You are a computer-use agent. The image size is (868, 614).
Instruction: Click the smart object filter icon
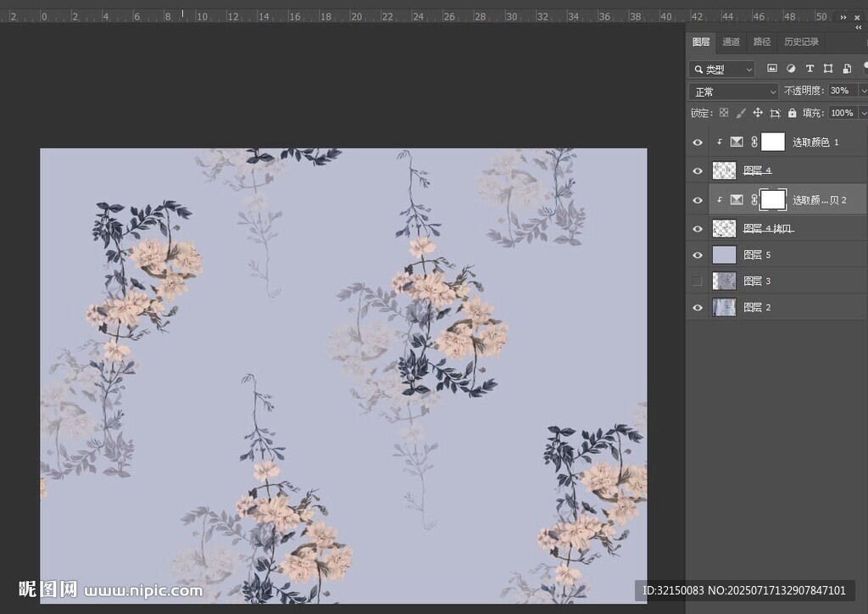[847, 69]
